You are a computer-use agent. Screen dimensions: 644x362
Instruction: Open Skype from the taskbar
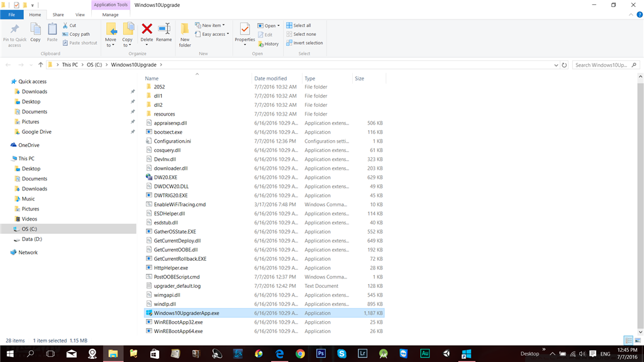(341, 354)
